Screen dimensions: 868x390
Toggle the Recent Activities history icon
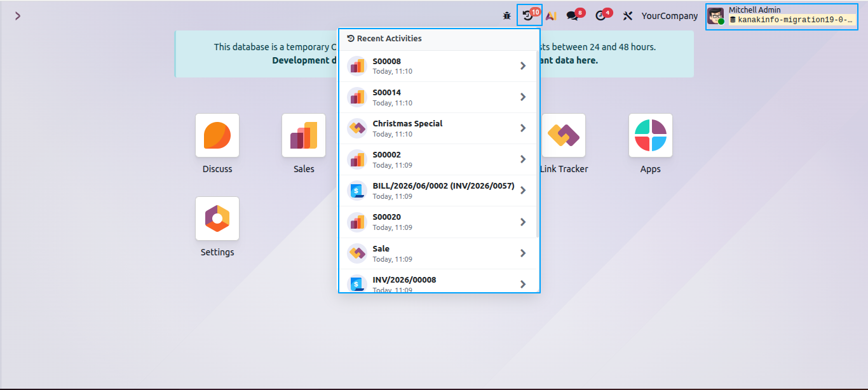[x=529, y=15]
